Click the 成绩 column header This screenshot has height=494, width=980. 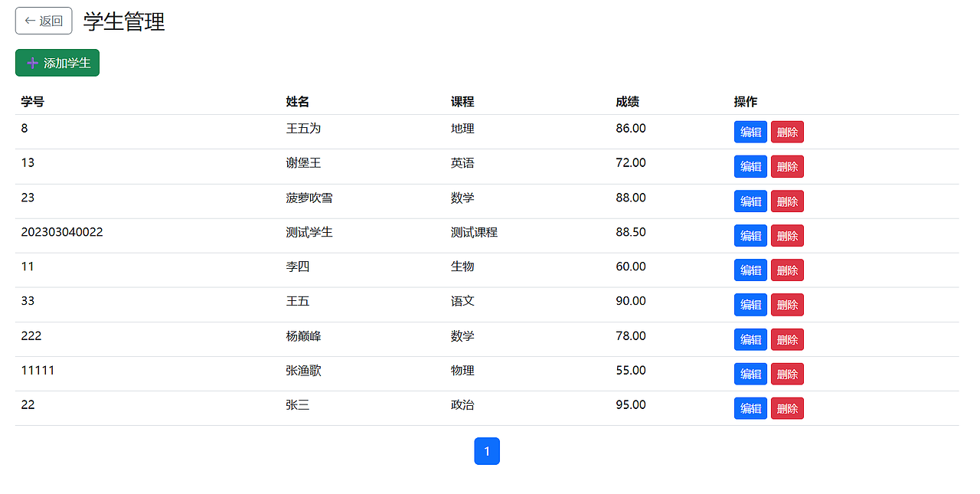pyautogui.click(x=628, y=101)
